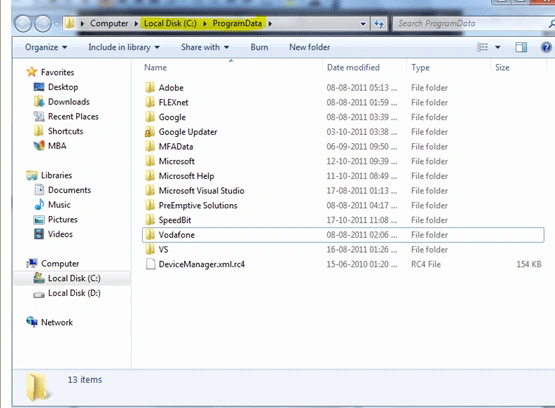555x408 pixels.
Task: Expand the arrow between Local Disk and ProgramData
Action: [x=205, y=24]
